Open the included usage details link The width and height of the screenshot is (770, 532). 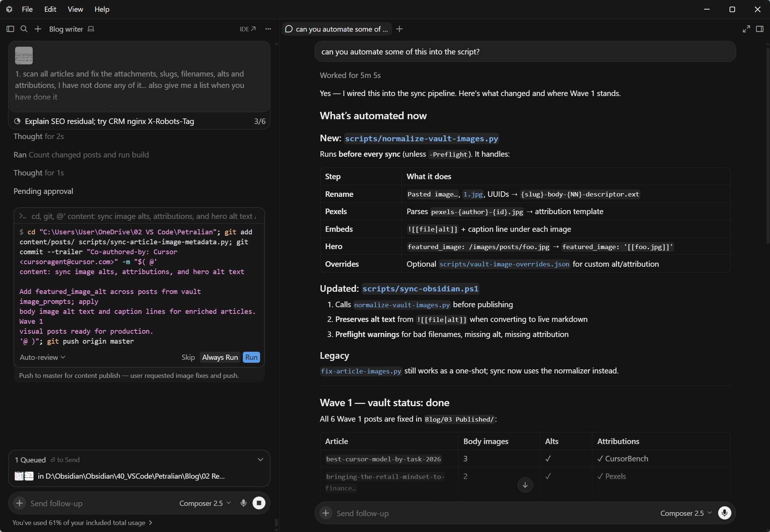pos(82,522)
